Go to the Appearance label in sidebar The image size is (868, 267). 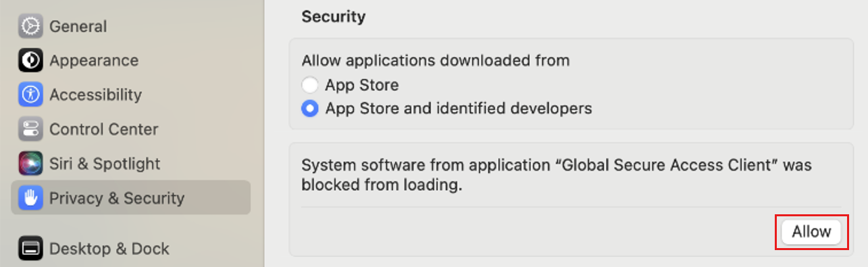94,61
